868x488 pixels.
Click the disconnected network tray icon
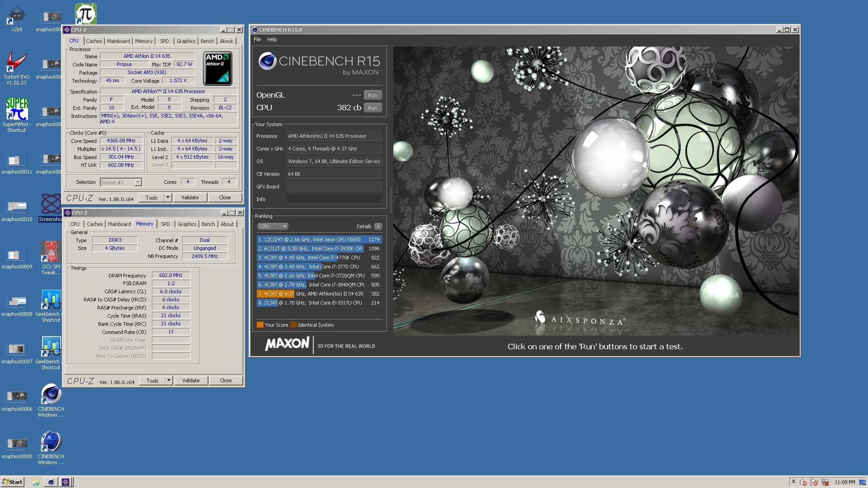point(825,482)
